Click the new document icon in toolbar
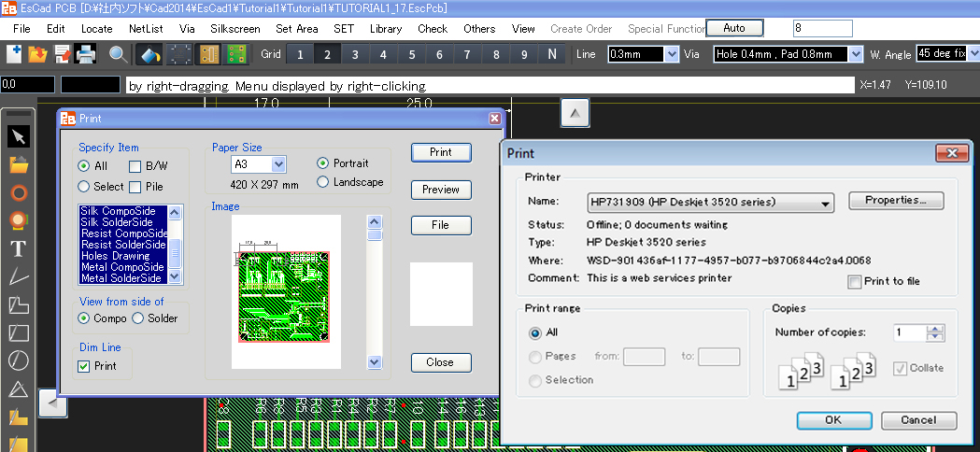The height and width of the screenshot is (452, 980). [14, 54]
